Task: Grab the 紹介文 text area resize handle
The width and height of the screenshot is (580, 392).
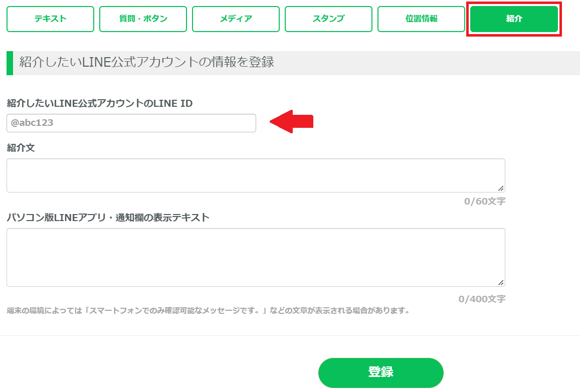Action: coord(501,188)
